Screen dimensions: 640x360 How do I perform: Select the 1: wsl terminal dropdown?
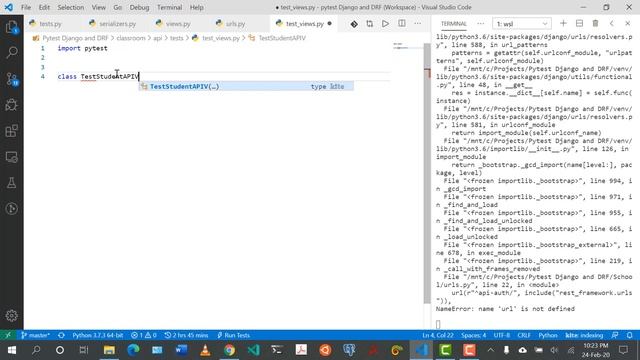click(x=522, y=24)
